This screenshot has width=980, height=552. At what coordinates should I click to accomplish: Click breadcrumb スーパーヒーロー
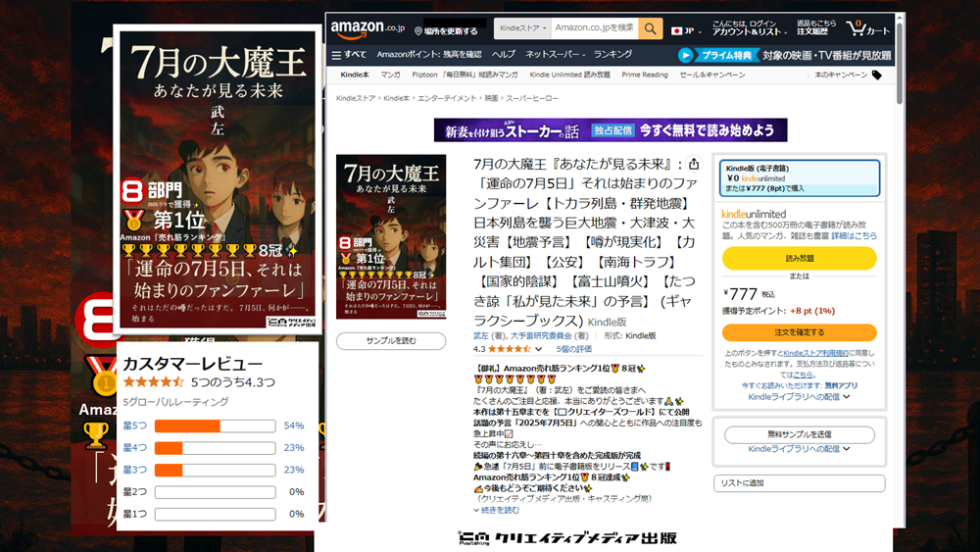point(532,98)
